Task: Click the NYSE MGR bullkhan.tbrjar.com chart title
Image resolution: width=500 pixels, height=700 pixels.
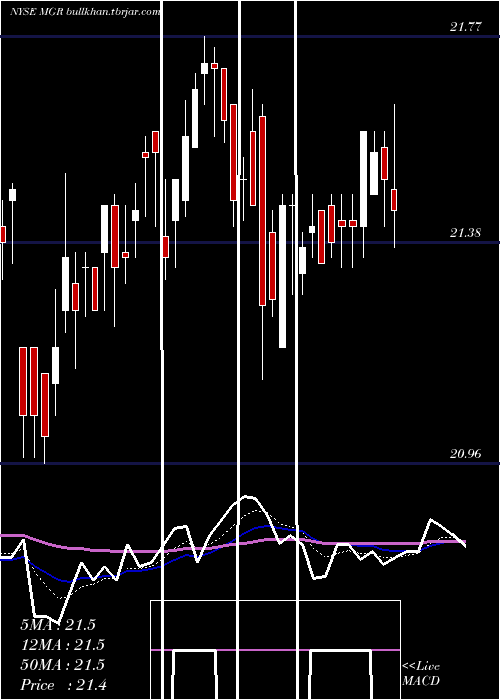Action: pos(85,12)
